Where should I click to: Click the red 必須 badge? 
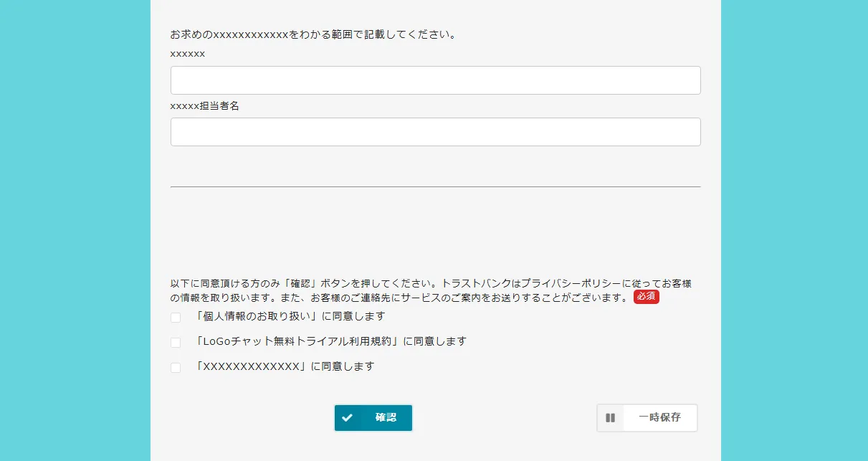(646, 297)
